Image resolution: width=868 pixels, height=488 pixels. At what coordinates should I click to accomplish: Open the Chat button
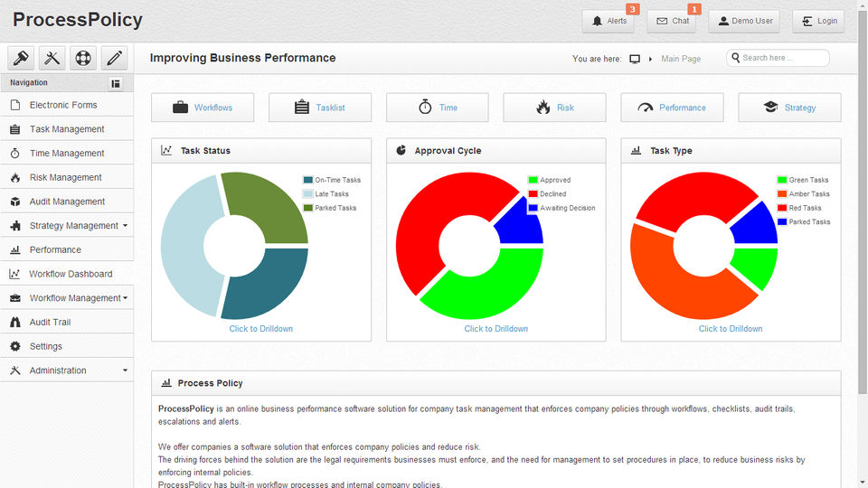(x=672, y=21)
